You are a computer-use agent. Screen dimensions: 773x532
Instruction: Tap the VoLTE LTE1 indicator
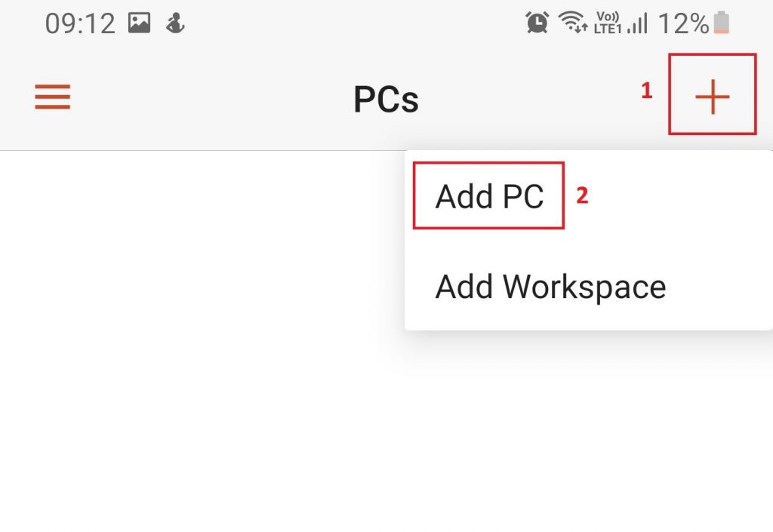pyautogui.click(x=607, y=23)
